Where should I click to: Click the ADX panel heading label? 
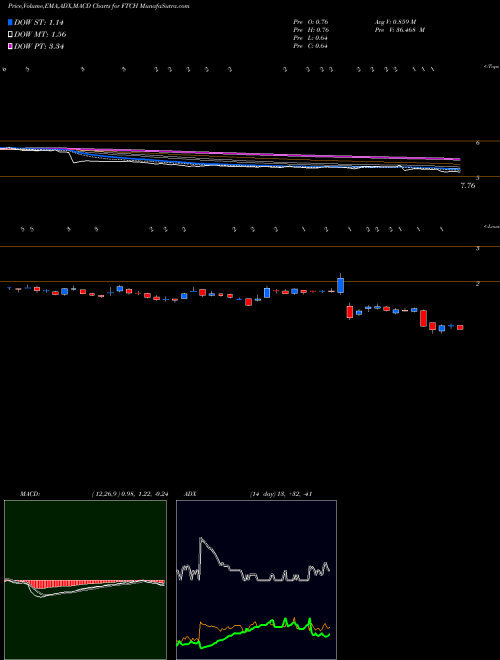tap(190, 494)
